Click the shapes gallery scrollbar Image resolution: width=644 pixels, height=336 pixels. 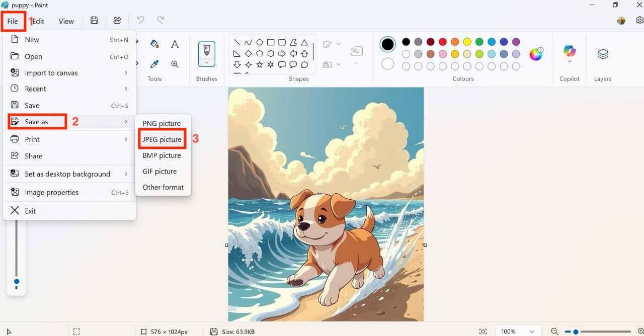[x=313, y=51]
